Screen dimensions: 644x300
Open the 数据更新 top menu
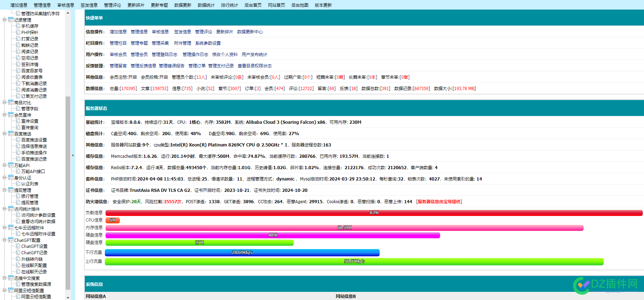(x=183, y=5)
